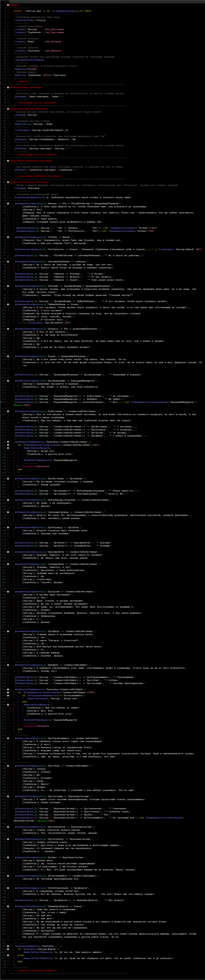The image size is (205, 980).
Task: Fold the 'АПочемуВКабинке -> Отмазки' block
Action: click(8, 261)
